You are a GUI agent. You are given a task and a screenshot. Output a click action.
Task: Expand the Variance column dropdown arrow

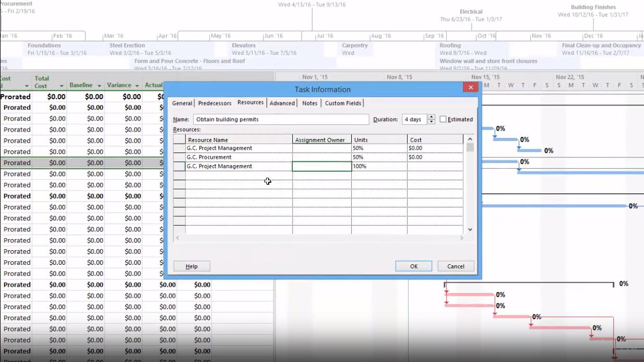(137, 86)
